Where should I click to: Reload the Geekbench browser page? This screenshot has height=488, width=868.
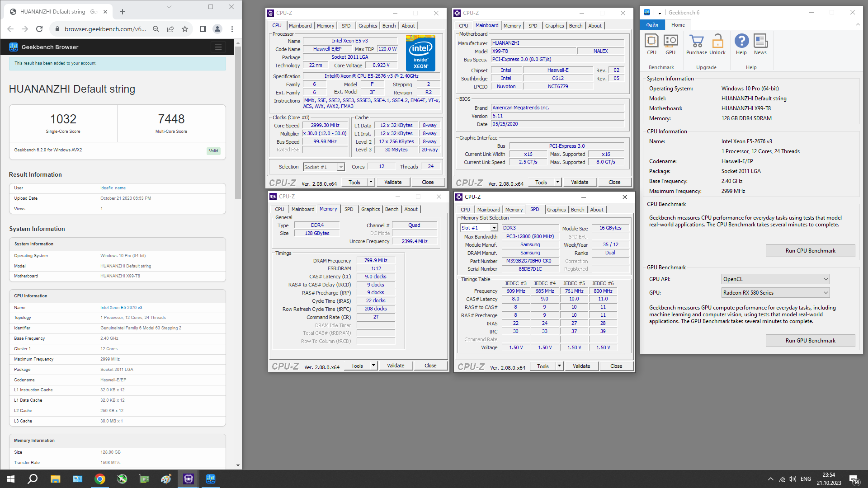coord(39,29)
